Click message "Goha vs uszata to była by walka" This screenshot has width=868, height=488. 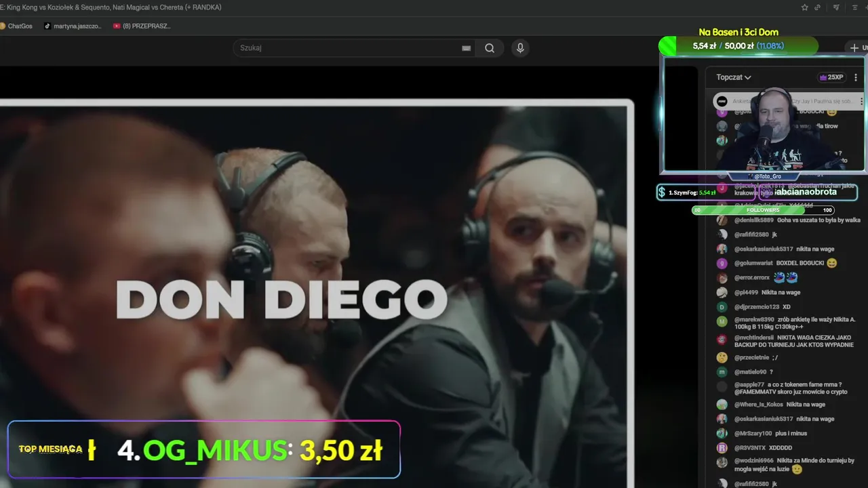pos(818,220)
